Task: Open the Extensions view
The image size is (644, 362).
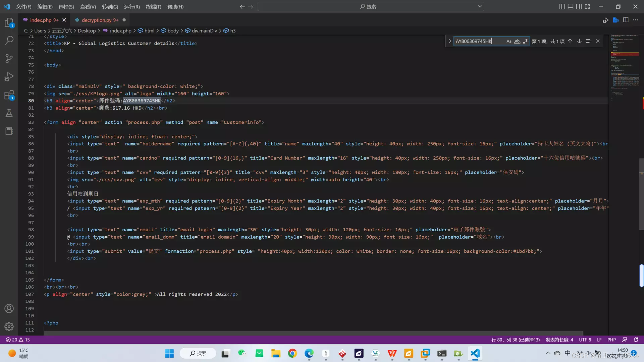Action: tap(9, 95)
